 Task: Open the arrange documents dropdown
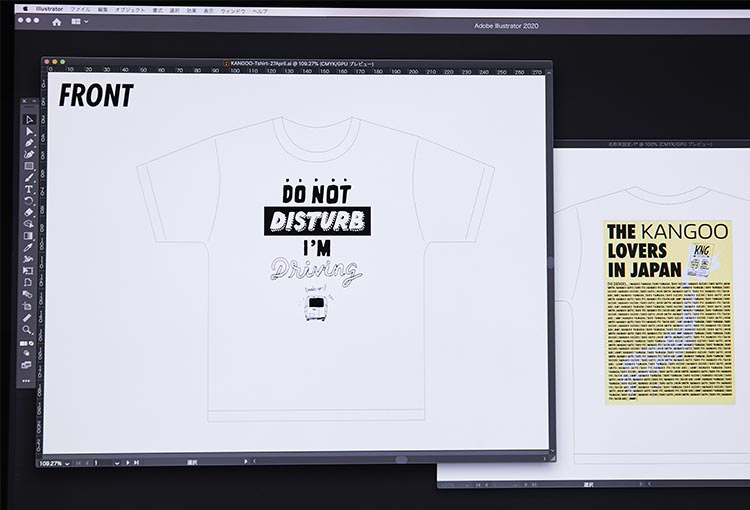[79, 22]
